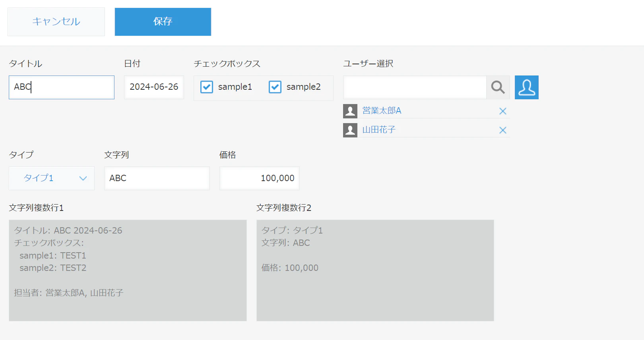Screen dimensions: 644x340
Task: Click the 日付 field showing 2024-06-26
Action: pyautogui.click(x=154, y=87)
